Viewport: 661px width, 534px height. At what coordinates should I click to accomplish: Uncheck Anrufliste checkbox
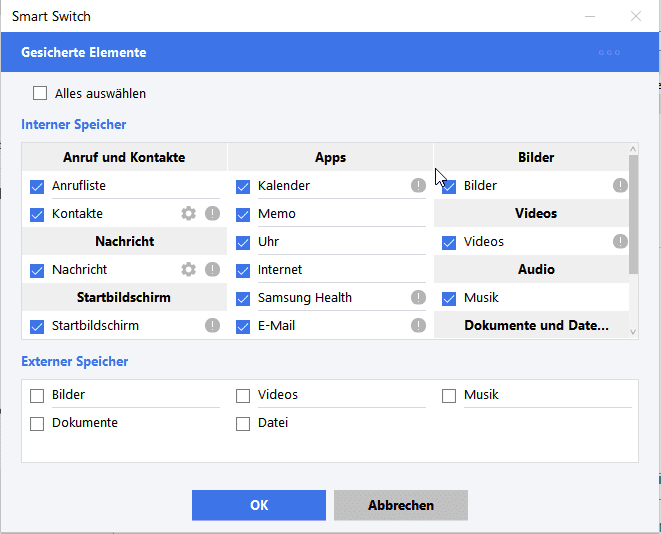[x=37, y=186]
